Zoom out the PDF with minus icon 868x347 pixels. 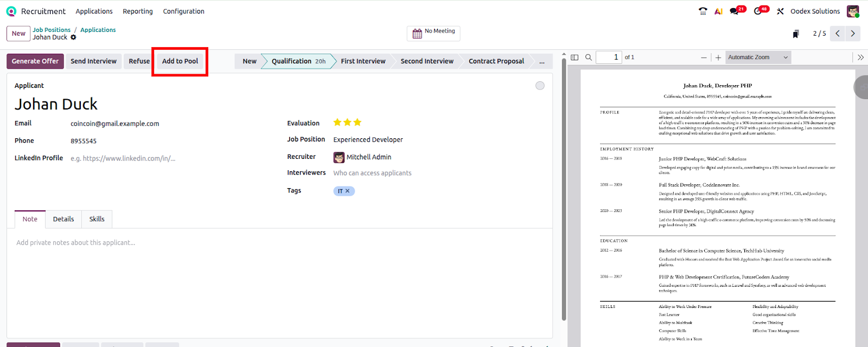pyautogui.click(x=704, y=57)
